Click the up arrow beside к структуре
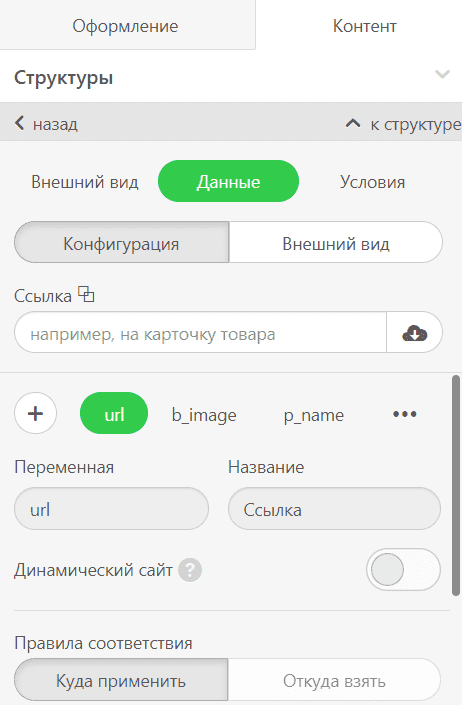 coord(353,123)
